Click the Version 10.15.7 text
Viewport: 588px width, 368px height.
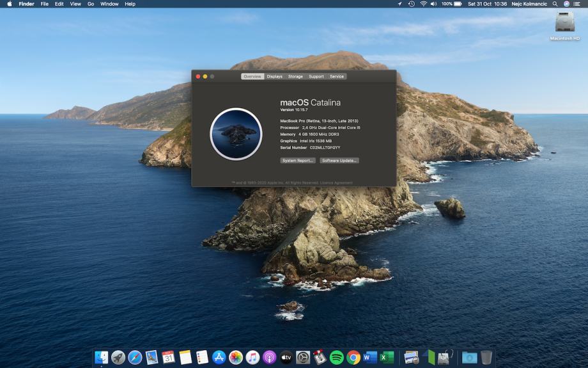click(294, 110)
